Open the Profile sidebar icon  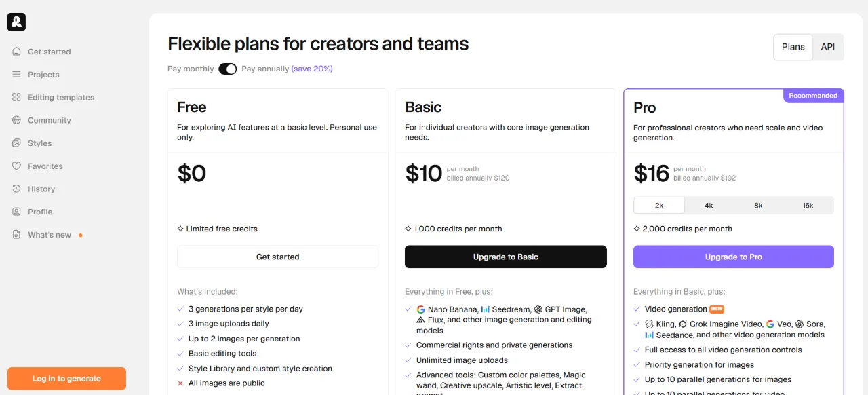pyautogui.click(x=16, y=212)
